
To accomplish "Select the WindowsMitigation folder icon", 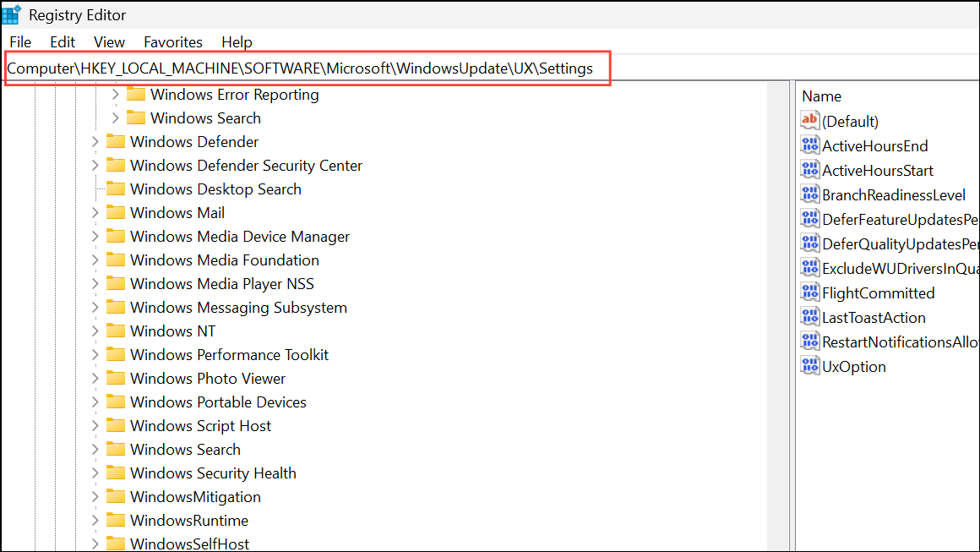I will pos(116,496).
